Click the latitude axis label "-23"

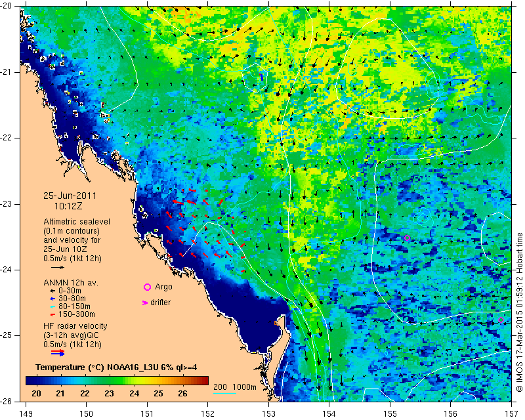(7, 204)
